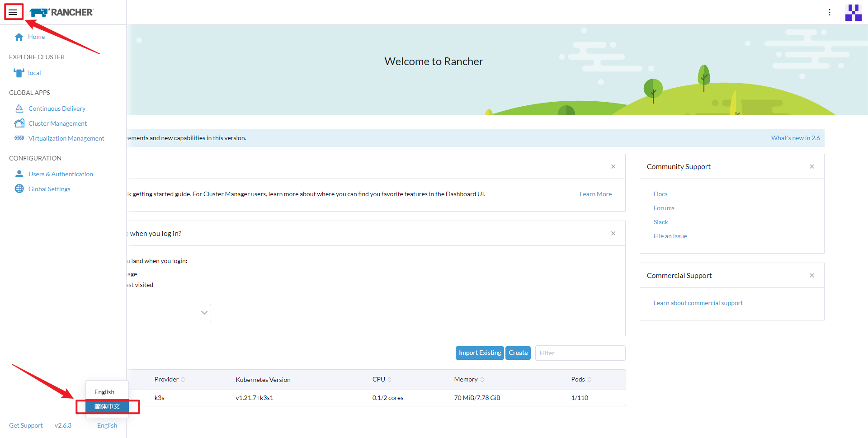
Task: Open the local cluster from Explore Cluster
Action: (x=34, y=73)
